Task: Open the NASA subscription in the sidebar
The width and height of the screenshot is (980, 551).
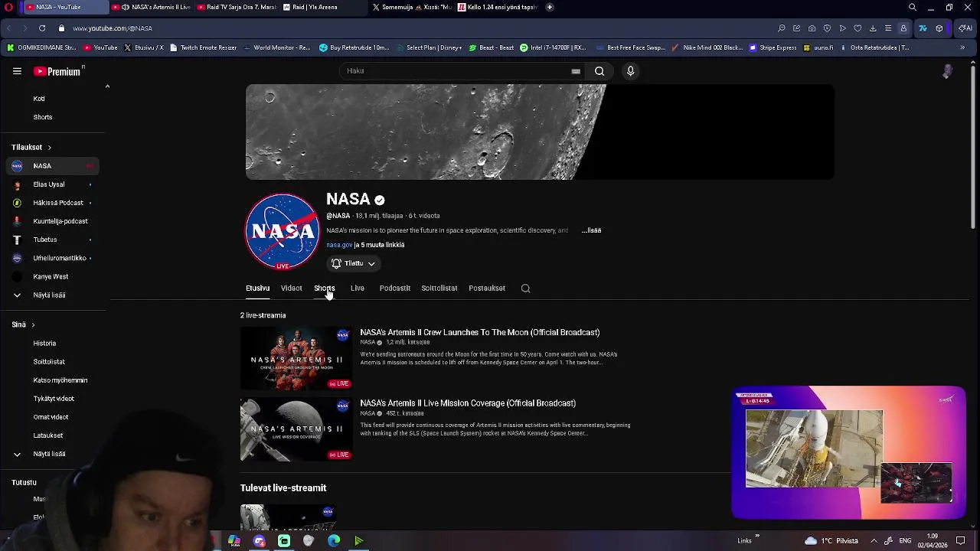Action: click(x=53, y=166)
